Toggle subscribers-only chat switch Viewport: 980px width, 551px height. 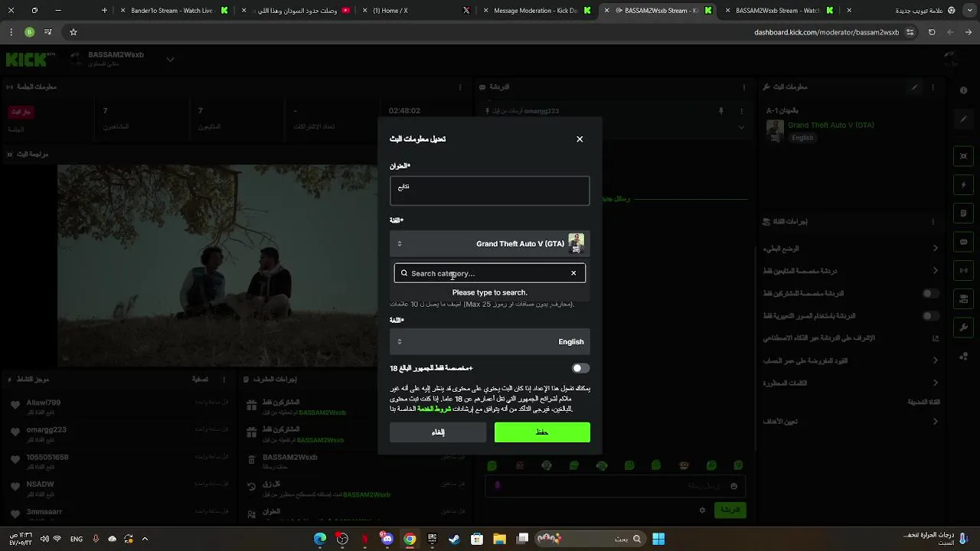[930, 293]
